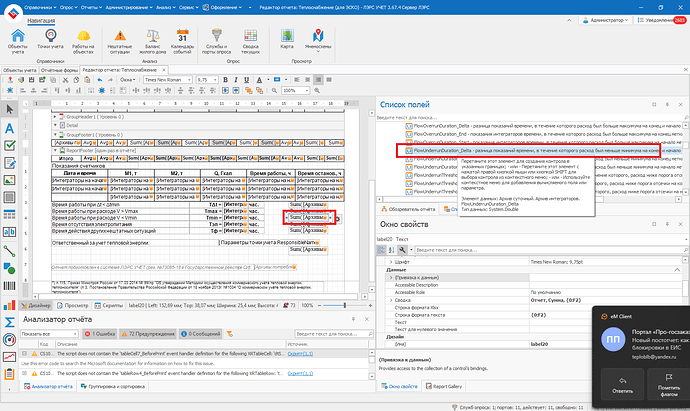Image resolution: width=690 pixels, height=411 pixels.
Task: Select the Gauge control tool
Action: tap(9, 339)
